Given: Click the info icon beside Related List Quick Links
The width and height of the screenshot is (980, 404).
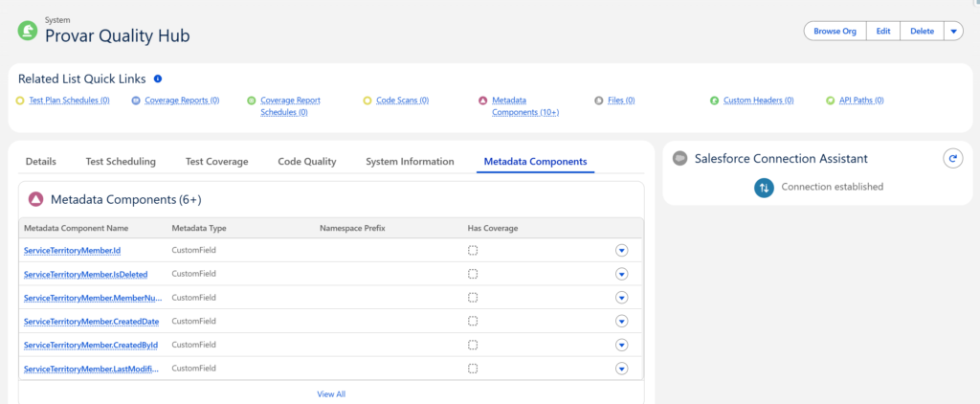Looking at the screenshot, I should coord(158,79).
